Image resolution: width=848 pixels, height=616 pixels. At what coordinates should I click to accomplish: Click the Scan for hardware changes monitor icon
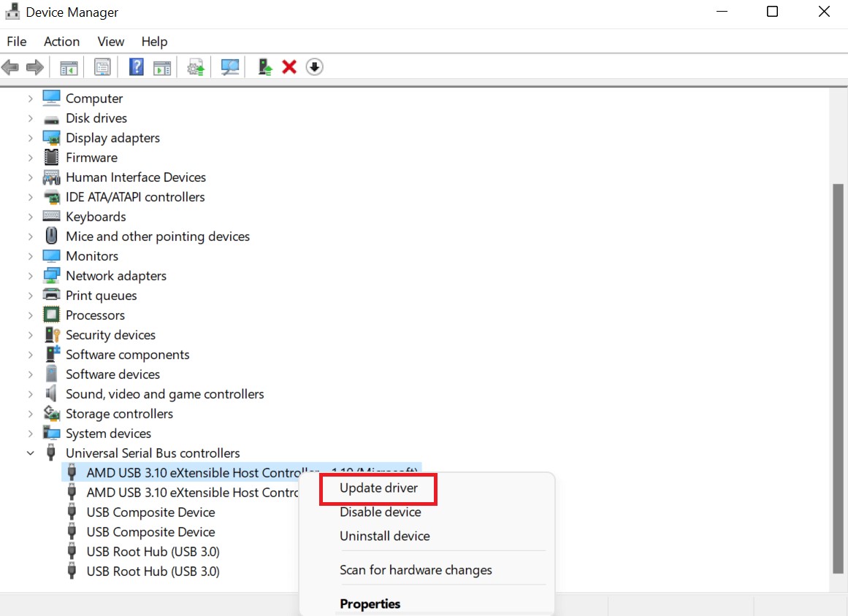coord(230,67)
